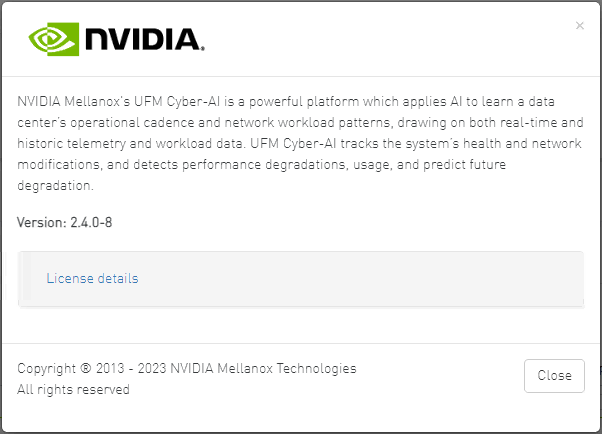This screenshot has width=602, height=434.
Task: Click the left accent bar of License panel
Action: point(25,278)
